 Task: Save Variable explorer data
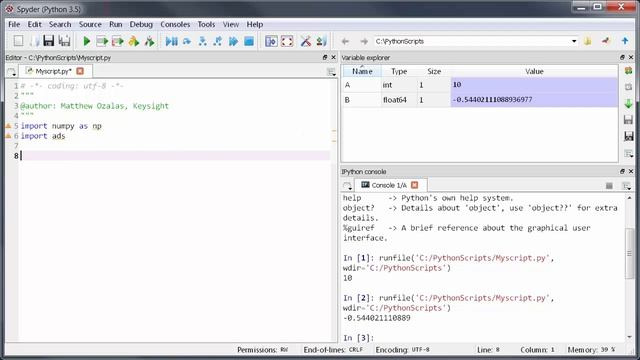pos(629,120)
